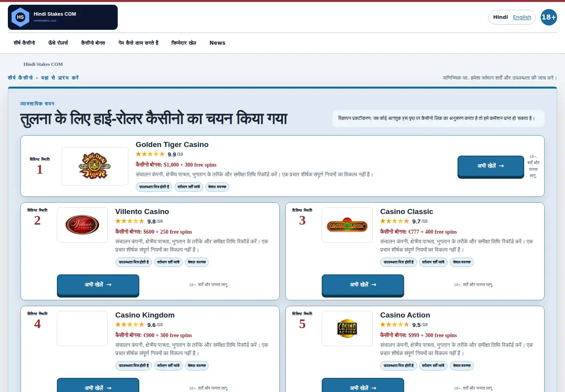Open the Casino Classic title
This screenshot has width=565, height=392.
tap(406, 212)
